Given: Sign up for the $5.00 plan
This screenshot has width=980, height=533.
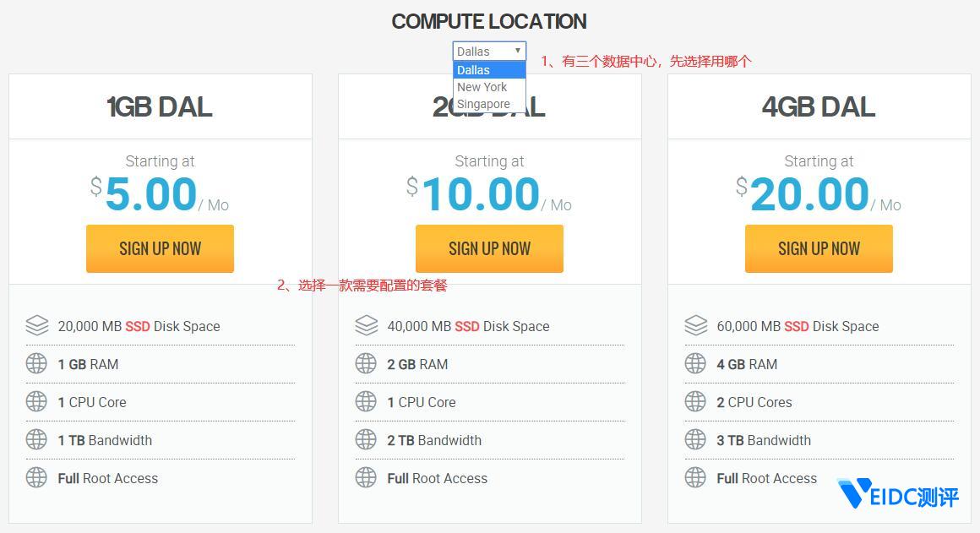Looking at the screenshot, I should 160,248.
